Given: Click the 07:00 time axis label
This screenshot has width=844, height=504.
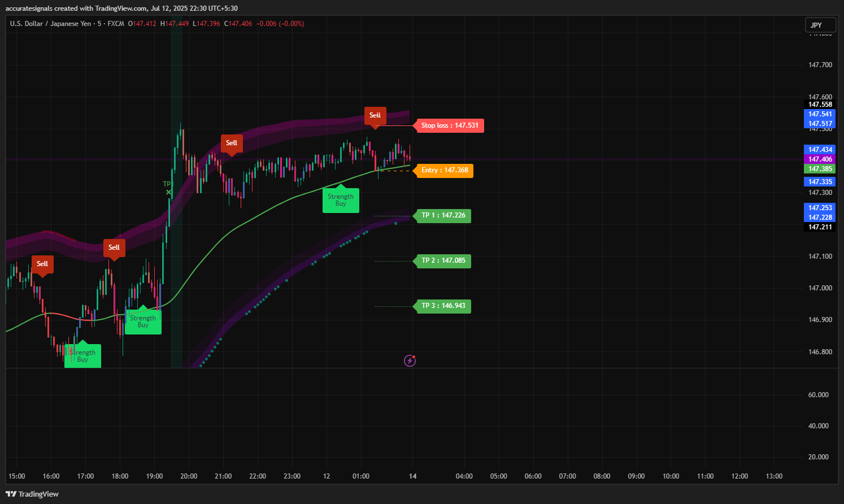Looking at the screenshot, I should click(x=568, y=476).
